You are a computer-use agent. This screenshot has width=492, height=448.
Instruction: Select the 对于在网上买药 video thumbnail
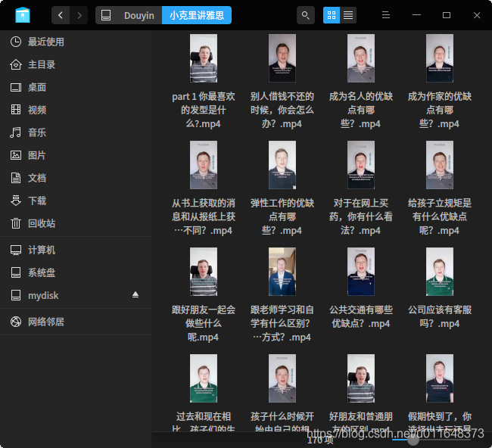[x=361, y=165]
